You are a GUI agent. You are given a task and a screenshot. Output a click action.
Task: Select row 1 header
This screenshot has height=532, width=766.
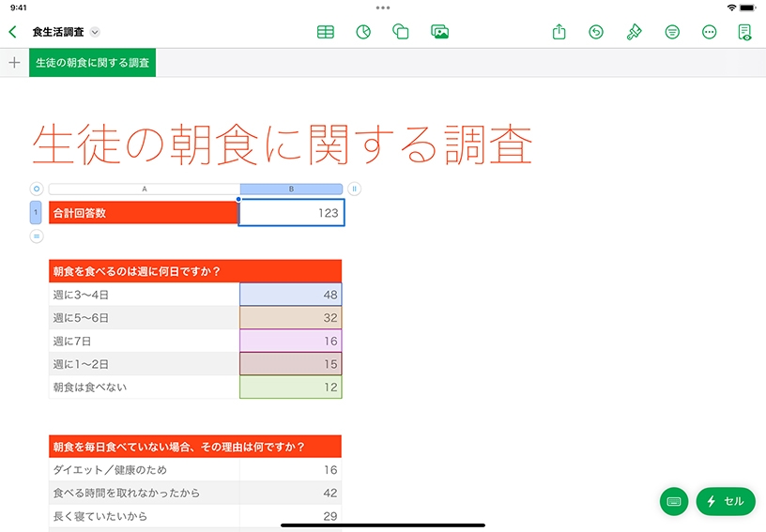click(36, 212)
